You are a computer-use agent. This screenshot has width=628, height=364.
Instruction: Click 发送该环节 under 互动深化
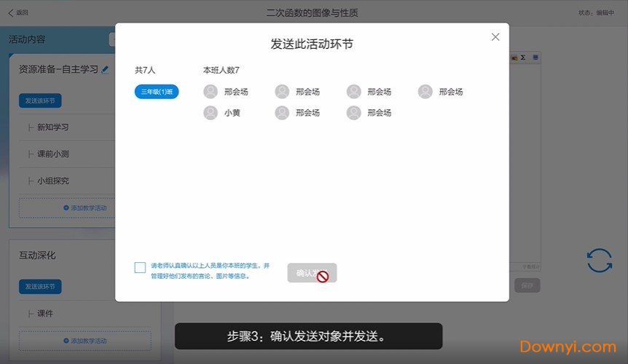(40, 286)
